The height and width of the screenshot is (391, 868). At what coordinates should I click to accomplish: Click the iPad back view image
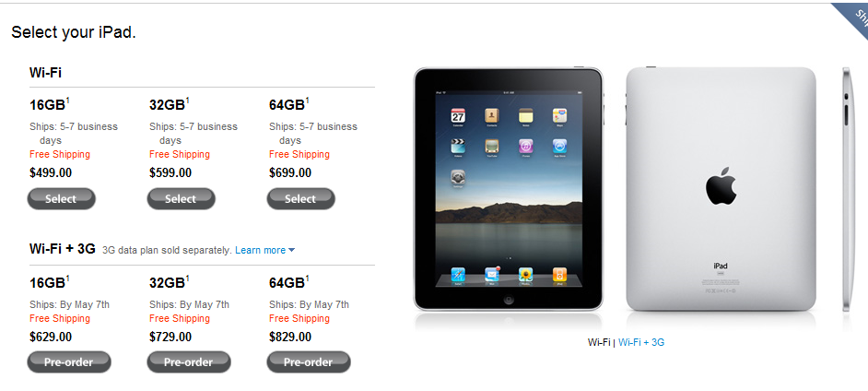721,189
